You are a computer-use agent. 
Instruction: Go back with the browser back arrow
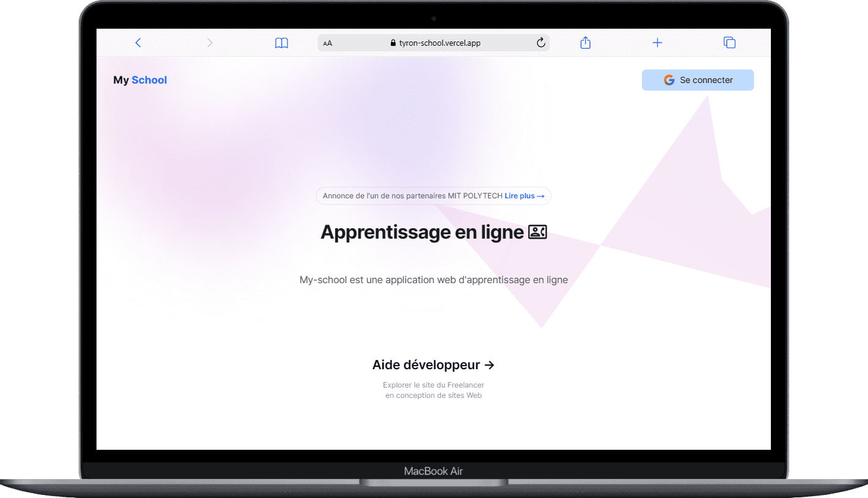pos(138,43)
